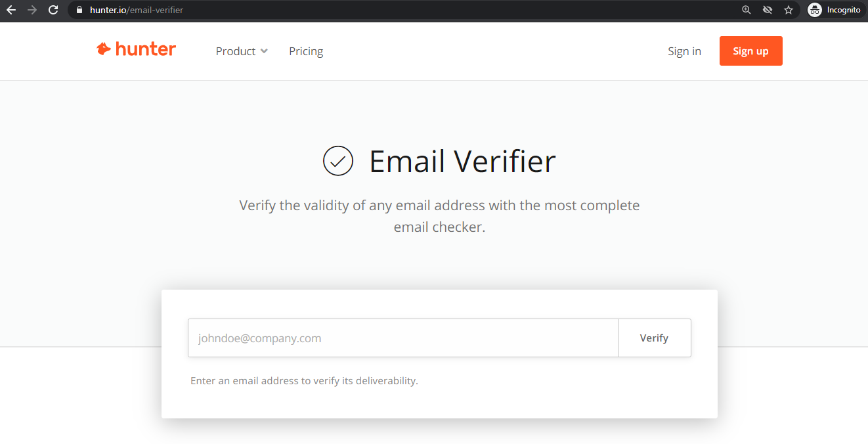This screenshot has height=444, width=868.
Task: Focus the johndoe@company.com email field
Action: click(403, 338)
